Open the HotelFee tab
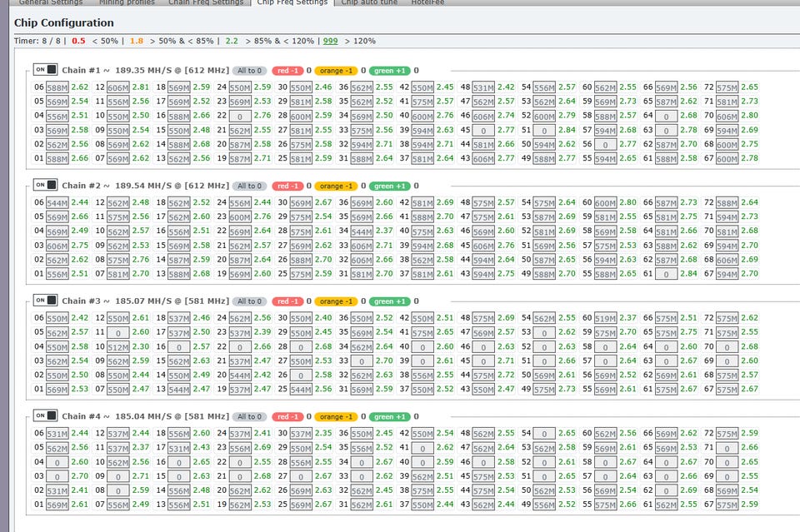 [x=427, y=2]
